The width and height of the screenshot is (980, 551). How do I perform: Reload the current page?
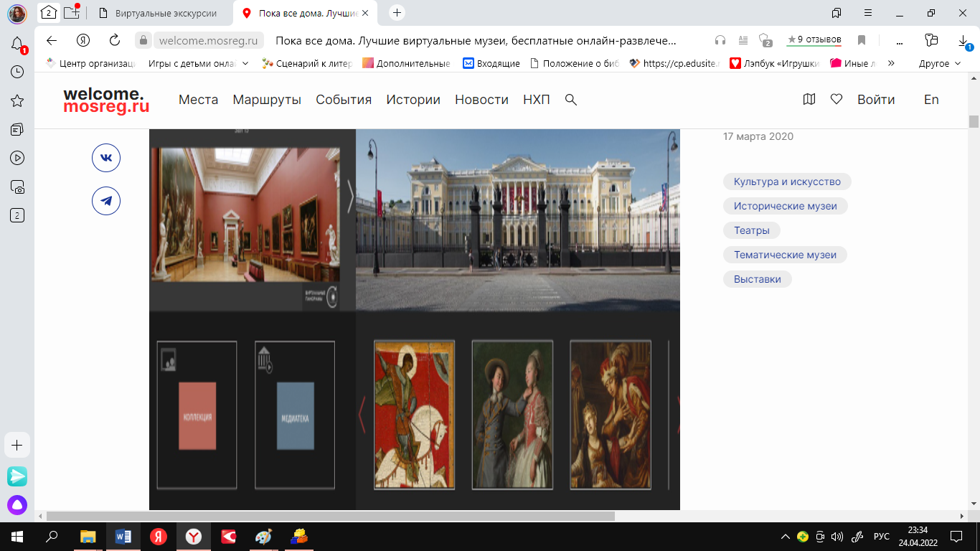(115, 40)
